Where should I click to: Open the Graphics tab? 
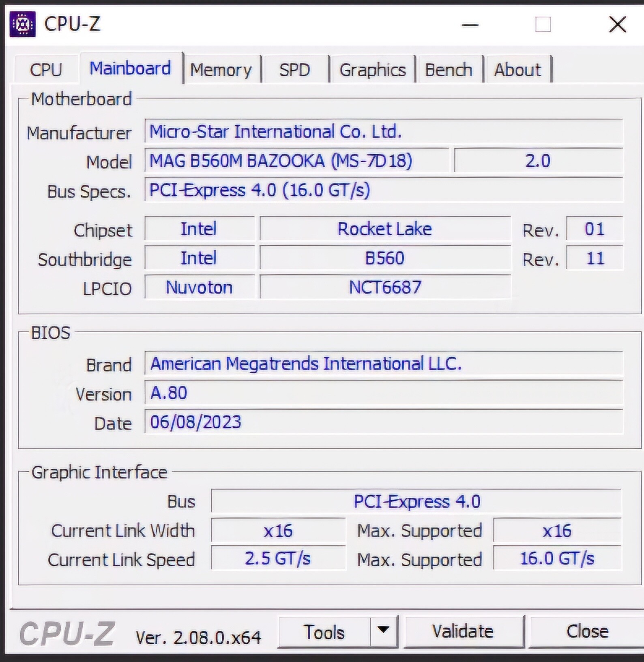pos(373,70)
